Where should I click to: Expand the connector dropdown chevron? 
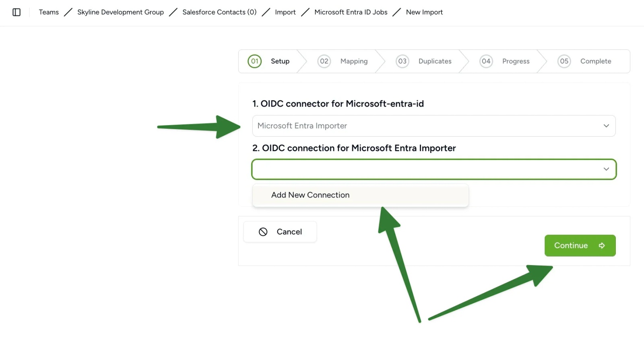pyautogui.click(x=606, y=126)
